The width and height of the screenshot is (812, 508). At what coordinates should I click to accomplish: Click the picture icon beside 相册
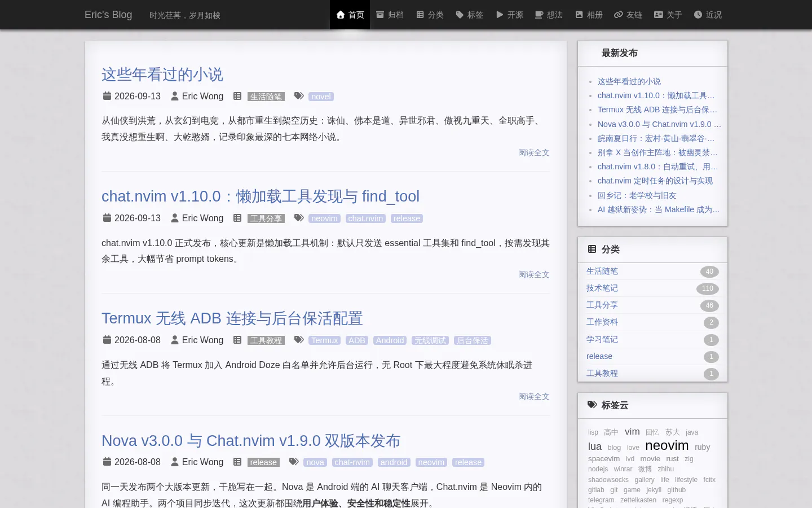coord(579,15)
